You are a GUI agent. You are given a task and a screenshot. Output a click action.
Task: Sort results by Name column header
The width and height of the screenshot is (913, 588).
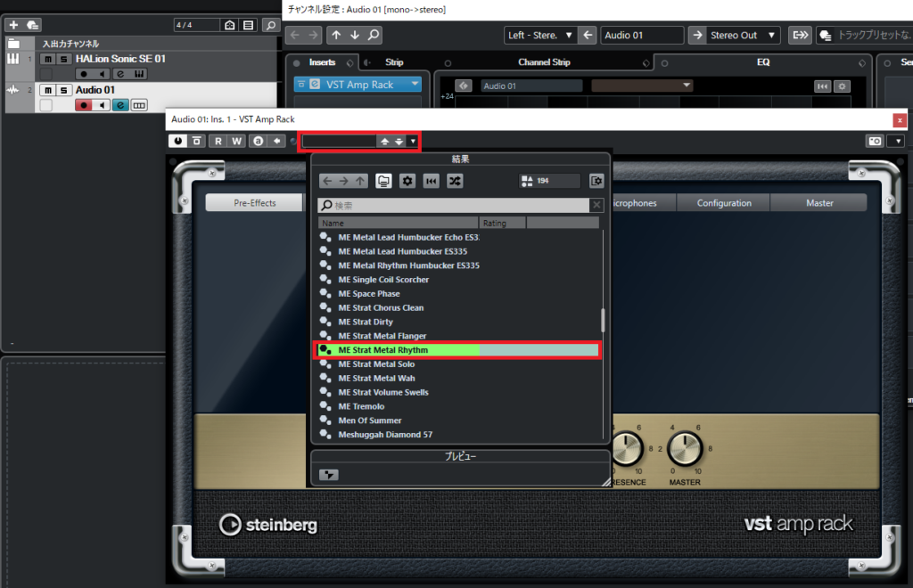click(399, 223)
